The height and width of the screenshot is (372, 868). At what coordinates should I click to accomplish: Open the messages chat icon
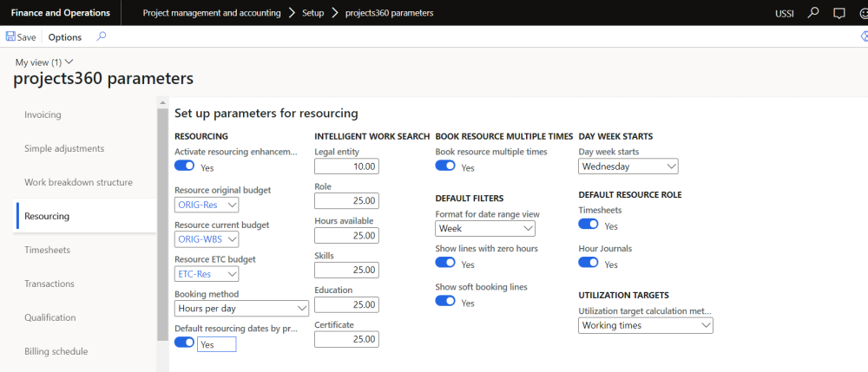point(838,13)
